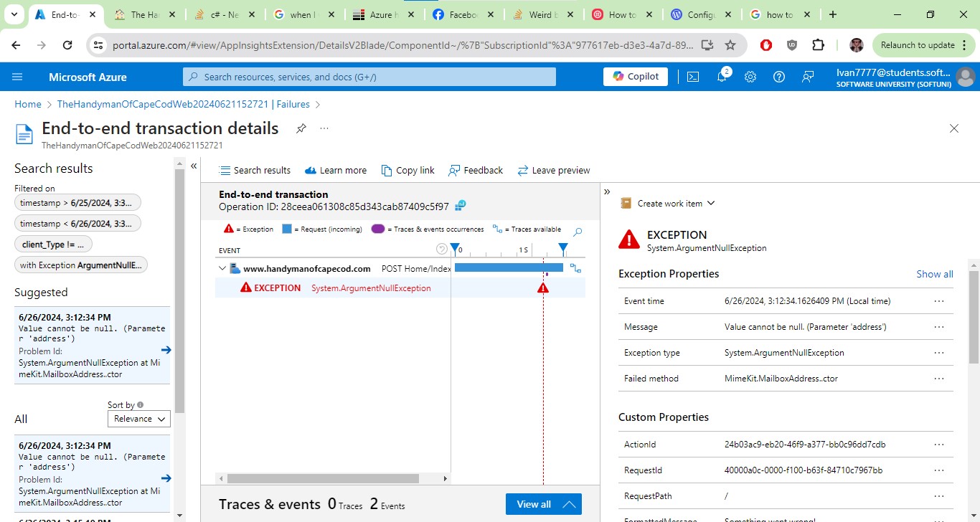This screenshot has width=980, height=522.
Task: Open ellipsis menu for ActionId
Action: [x=939, y=445]
